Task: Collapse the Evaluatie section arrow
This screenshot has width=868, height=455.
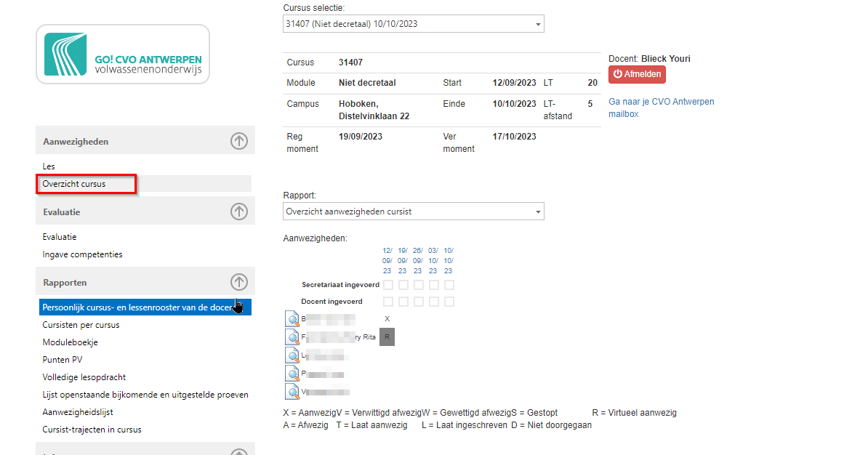Action: click(239, 212)
